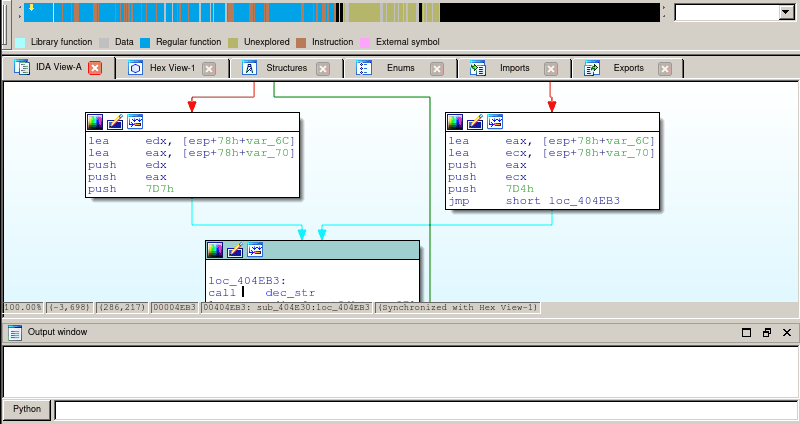Click the Instruction legend color swatch
The width and height of the screenshot is (800, 424).
(x=301, y=42)
